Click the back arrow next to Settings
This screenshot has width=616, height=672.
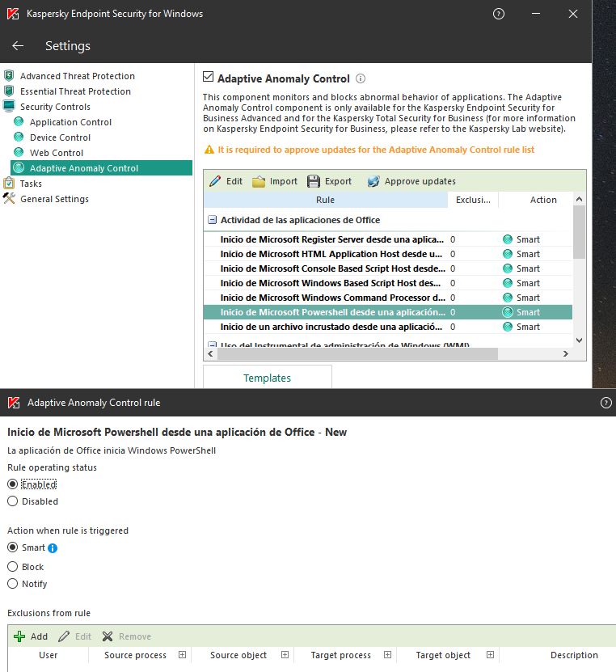click(x=18, y=45)
